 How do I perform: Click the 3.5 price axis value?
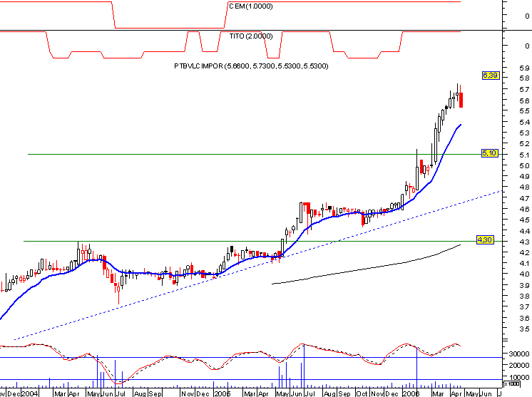(x=524, y=329)
